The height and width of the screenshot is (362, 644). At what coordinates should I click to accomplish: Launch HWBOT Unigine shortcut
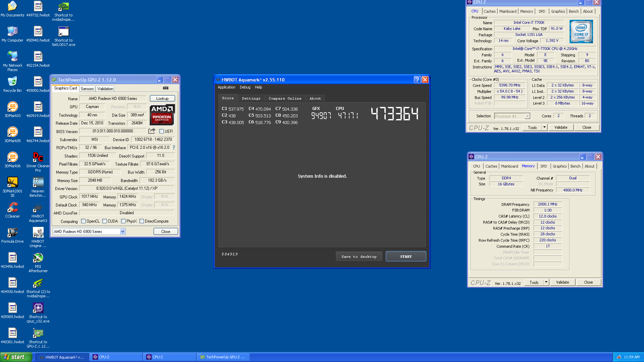38,237
